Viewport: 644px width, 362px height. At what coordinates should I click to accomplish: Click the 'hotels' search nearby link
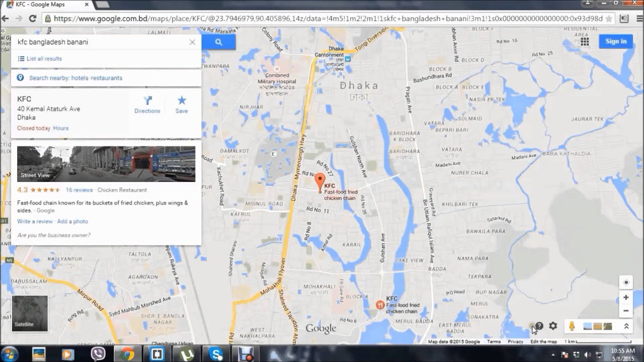coord(80,78)
